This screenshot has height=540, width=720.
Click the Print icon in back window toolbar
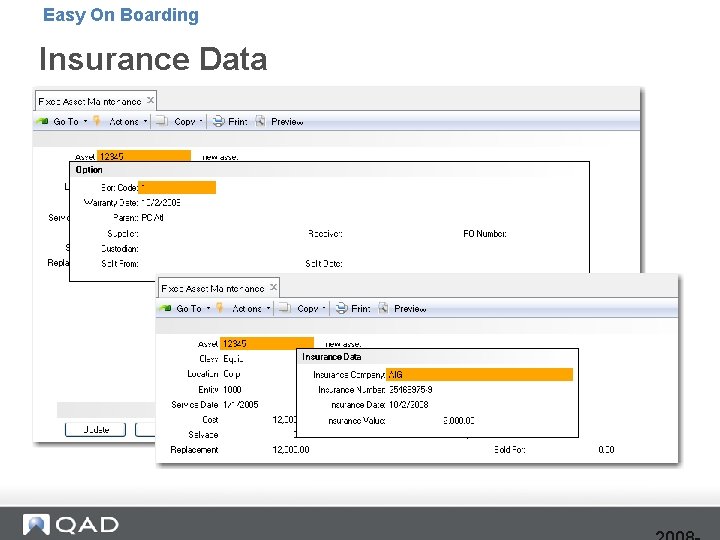coord(218,121)
